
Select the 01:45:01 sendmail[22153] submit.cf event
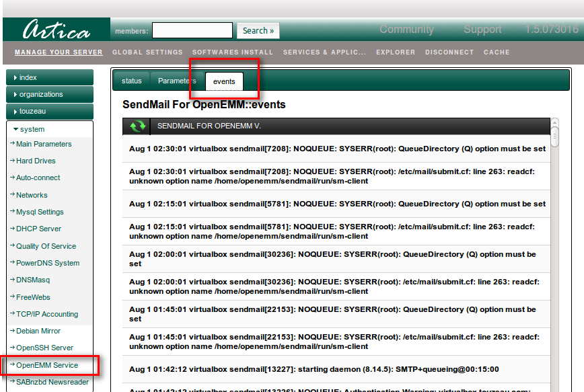(x=336, y=342)
